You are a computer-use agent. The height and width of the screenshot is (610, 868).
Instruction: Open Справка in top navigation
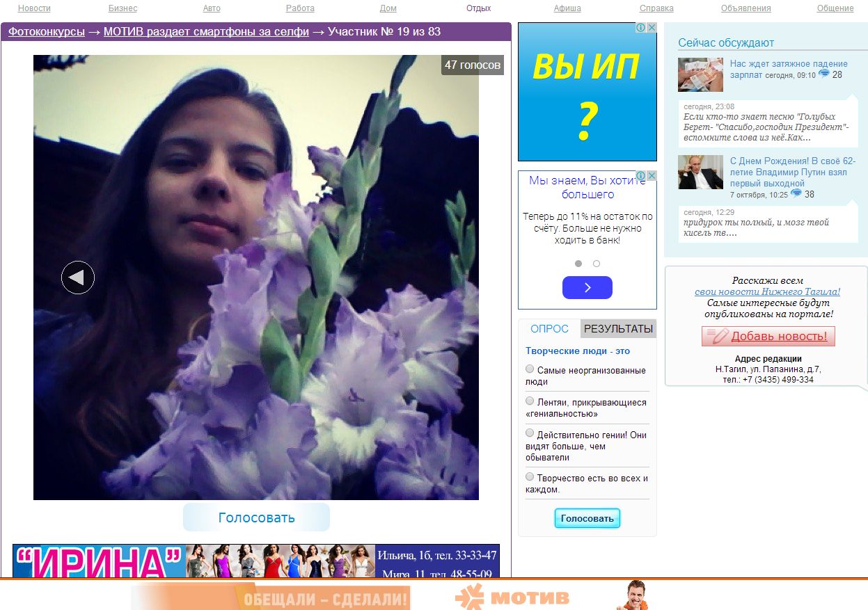(x=656, y=8)
